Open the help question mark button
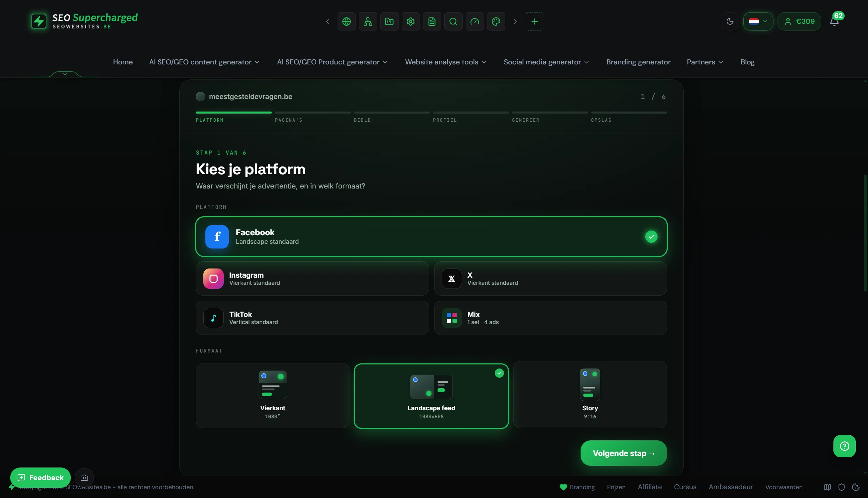868x498 pixels. pyautogui.click(x=844, y=446)
